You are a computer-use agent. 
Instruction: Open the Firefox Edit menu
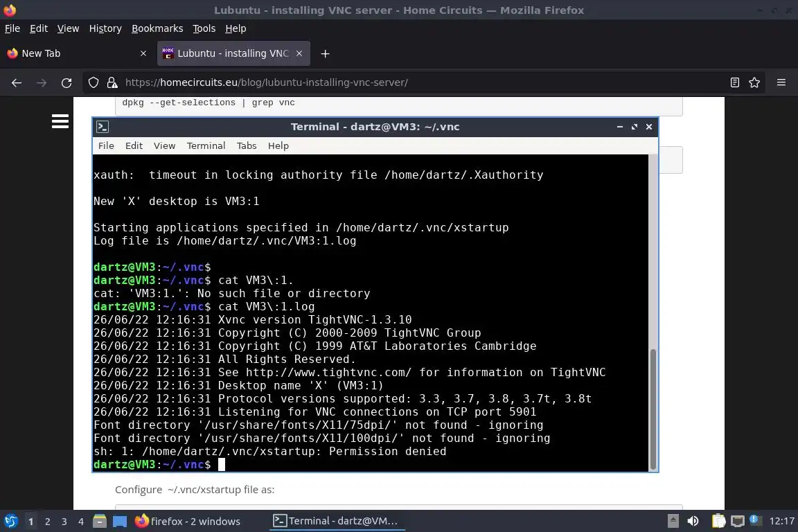39,28
